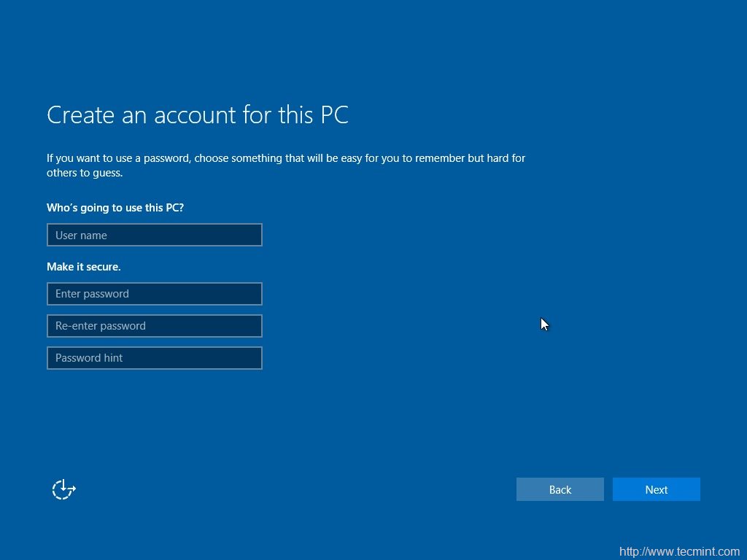
Task: Click the Password hint field
Action: (x=154, y=357)
